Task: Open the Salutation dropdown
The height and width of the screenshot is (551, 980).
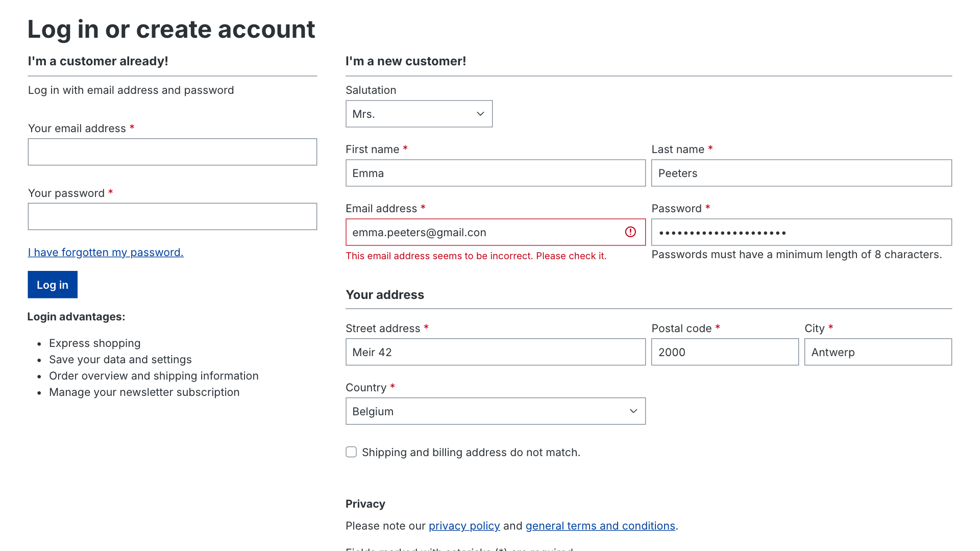Action: point(419,114)
